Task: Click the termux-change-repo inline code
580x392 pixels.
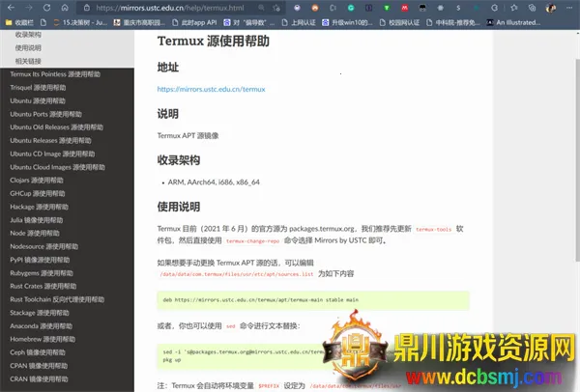Action: [252, 240]
